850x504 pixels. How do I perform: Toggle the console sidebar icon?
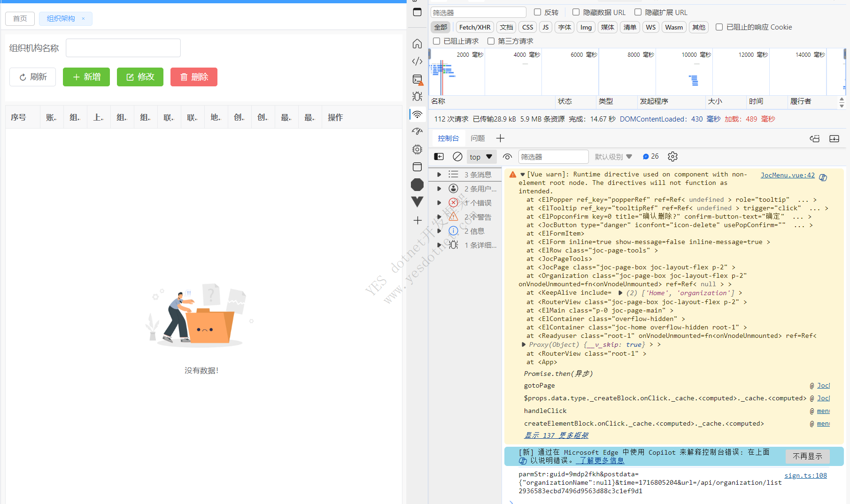[x=439, y=157]
